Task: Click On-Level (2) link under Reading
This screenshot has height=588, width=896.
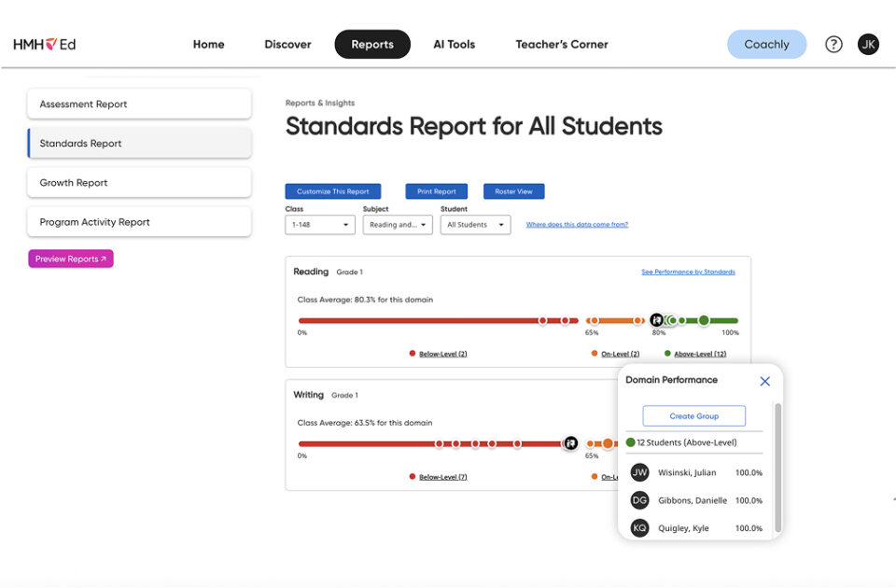Action: pos(620,355)
